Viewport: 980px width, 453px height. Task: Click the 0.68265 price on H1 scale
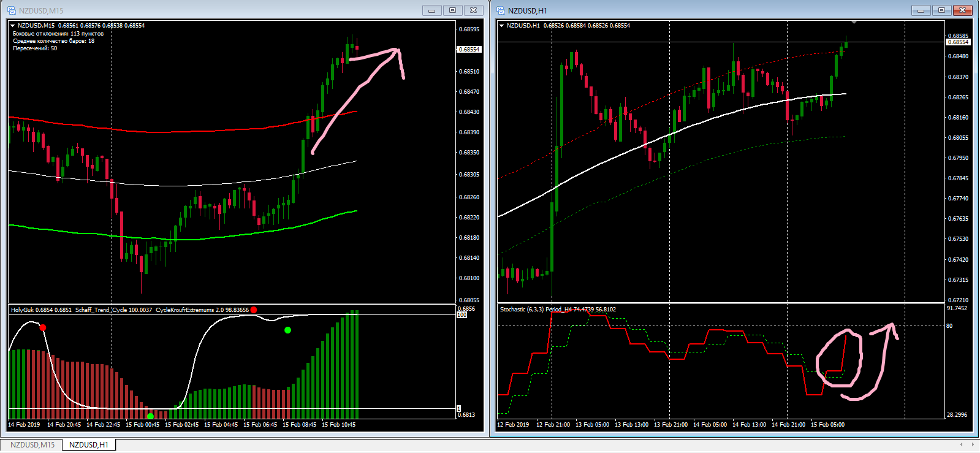coord(959,97)
